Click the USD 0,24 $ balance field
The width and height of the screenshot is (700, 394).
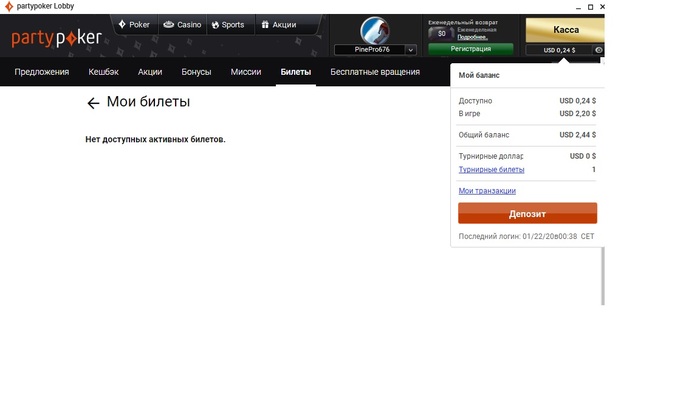[x=559, y=50]
